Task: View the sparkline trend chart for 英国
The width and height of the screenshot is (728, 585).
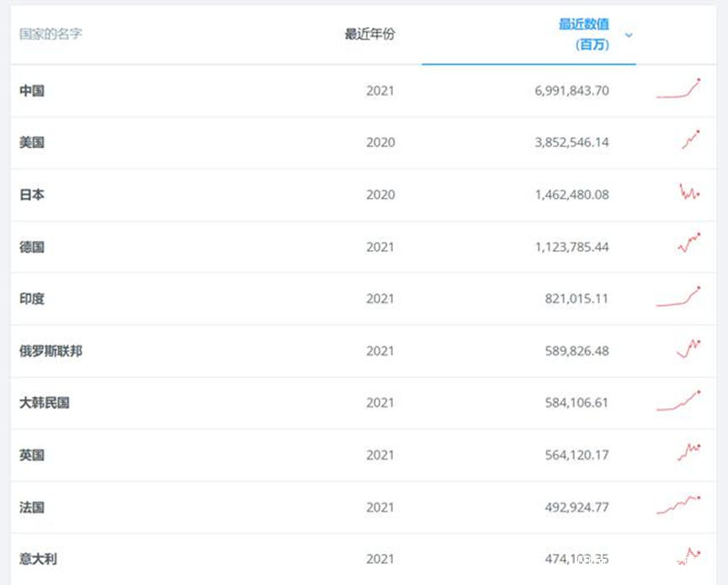Action: pyautogui.click(x=689, y=452)
